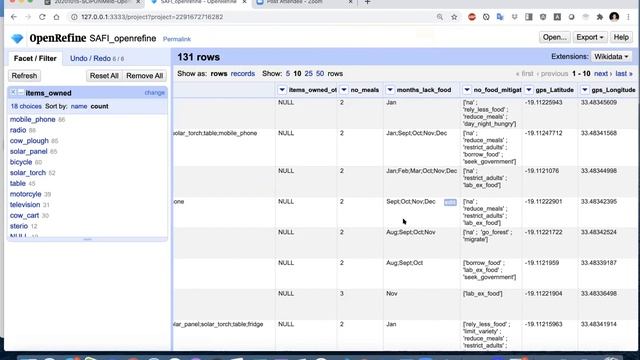Switch to Facet / Filter tab
Image resolution: width=640 pixels, height=360 pixels.
coord(35,58)
